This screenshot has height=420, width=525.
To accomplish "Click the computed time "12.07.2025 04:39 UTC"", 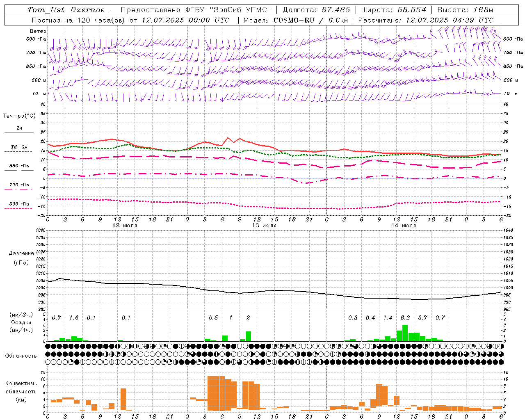I will 450,20.
